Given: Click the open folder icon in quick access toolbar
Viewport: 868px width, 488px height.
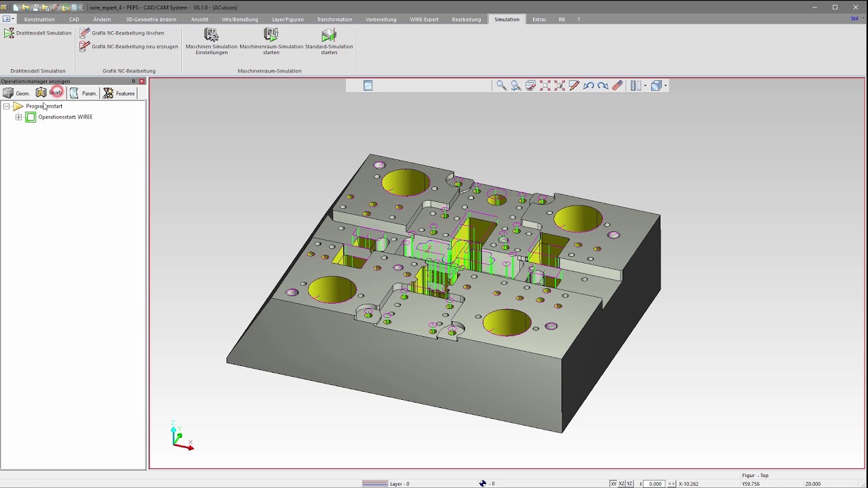Looking at the screenshot, I should point(25,7).
